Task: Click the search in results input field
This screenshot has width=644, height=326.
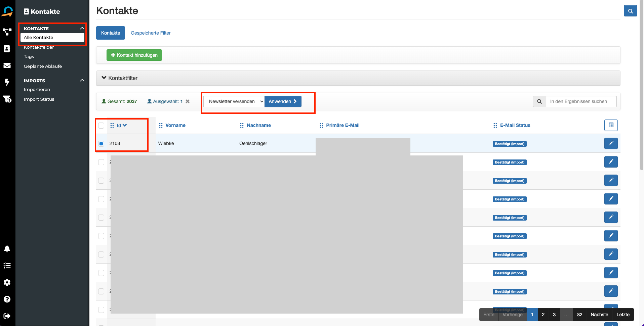Action: pyautogui.click(x=581, y=101)
